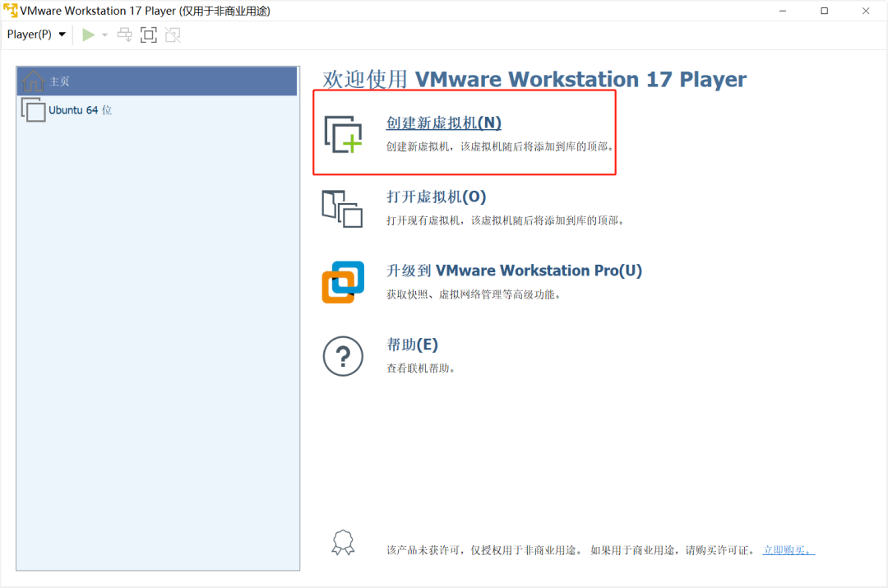
Task: Click the 该产品未获许可 license notice text
Action: coord(572,550)
